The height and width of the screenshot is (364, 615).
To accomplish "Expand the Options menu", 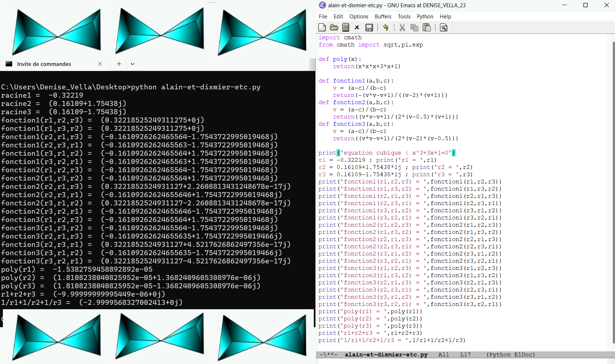I will pos(359,17).
